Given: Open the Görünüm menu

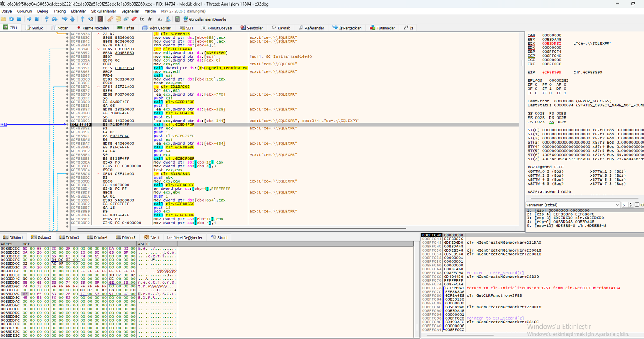Looking at the screenshot, I should tap(25, 11).
